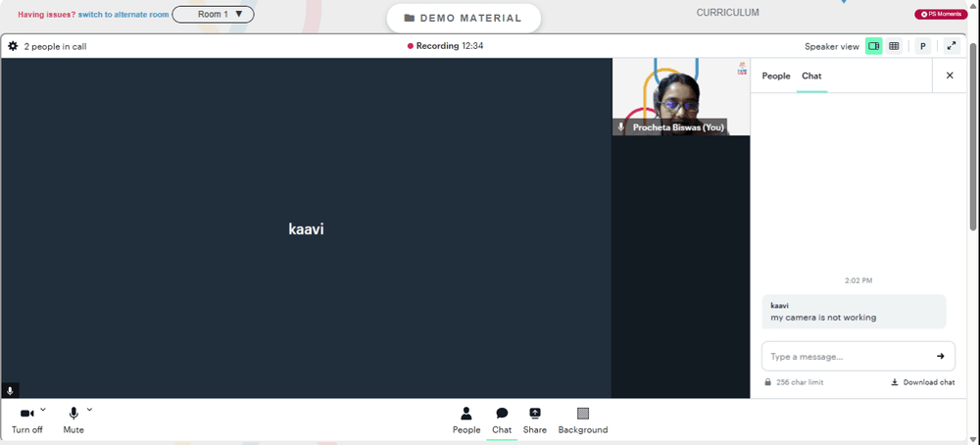
Task: Click mic icon on Procheta Biswas tile
Action: [620, 126]
